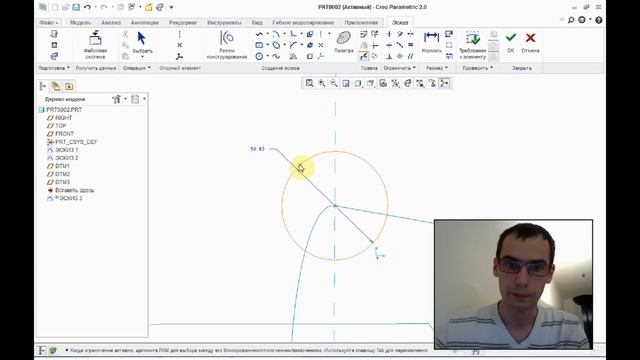Activate the Выбрать arrow selection tool
This screenshot has height=360, width=640.
pyautogui.click(x=142, y=38)
